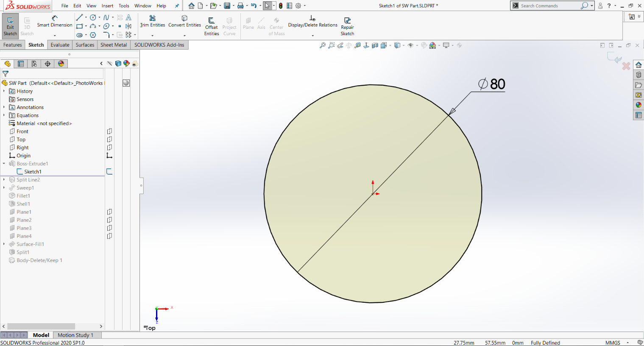Image resolution: width=644 pixels, height=346 pixels.
Task: Click the Exit Sketch button
Action: (10, 25)
